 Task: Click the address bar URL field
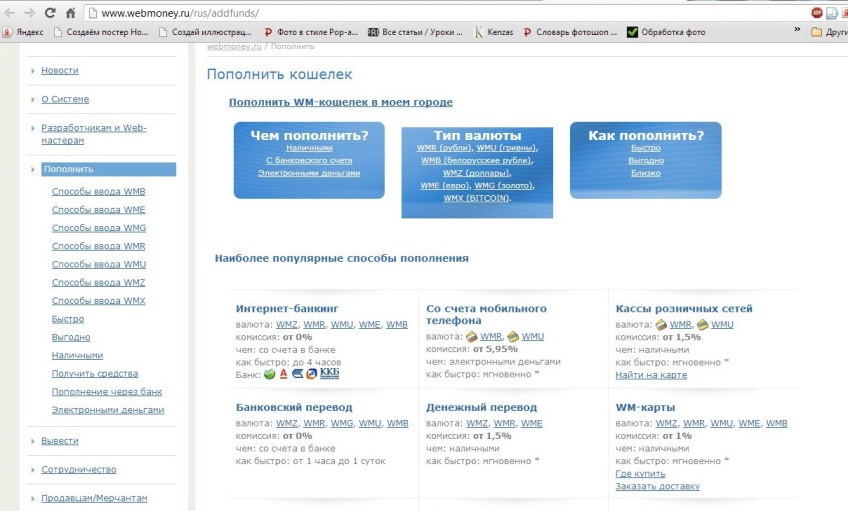pos(443,13)
